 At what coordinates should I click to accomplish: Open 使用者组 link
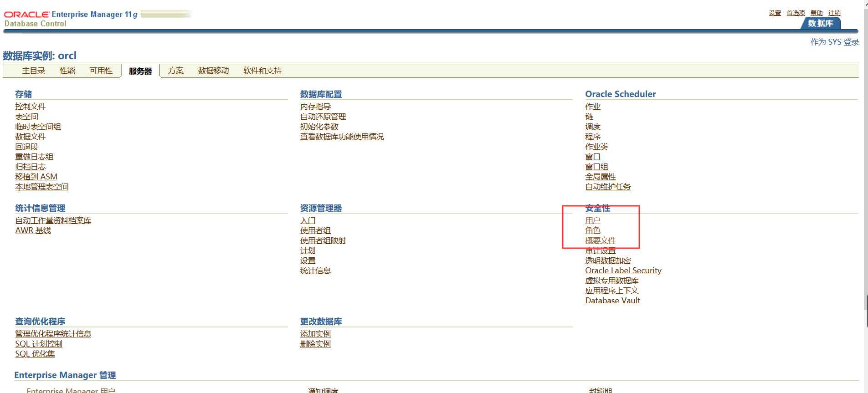coord(316,230)
